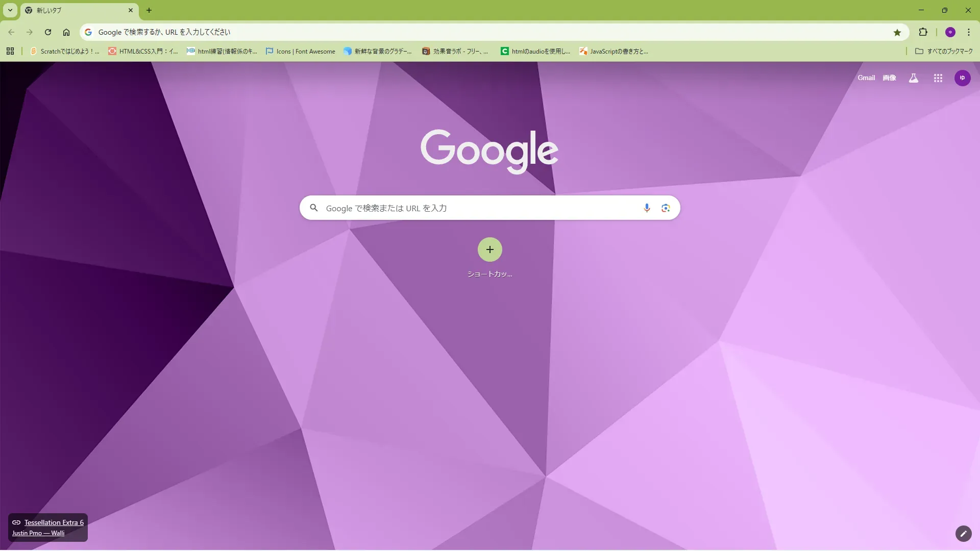Open Google Lens image search

(666, 208)
